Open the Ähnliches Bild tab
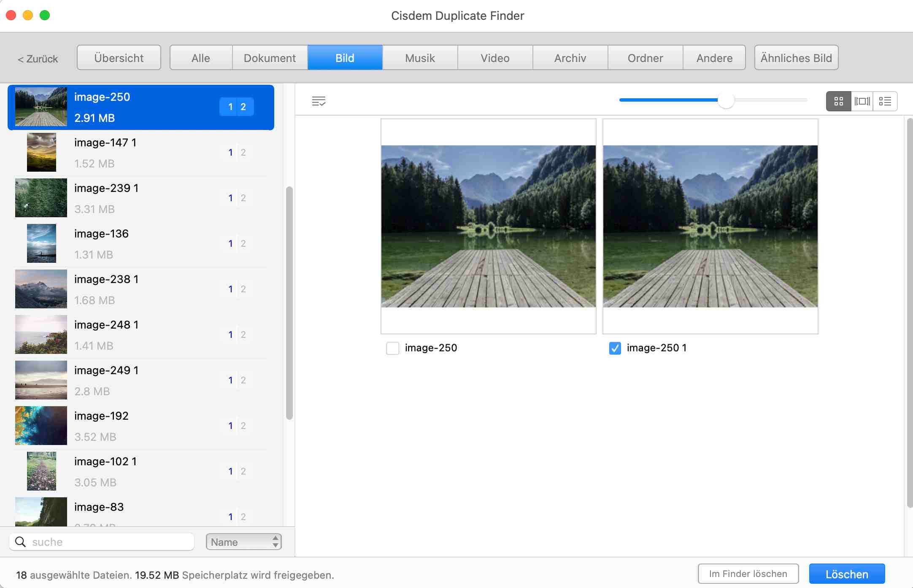 [x=796, y=58]
